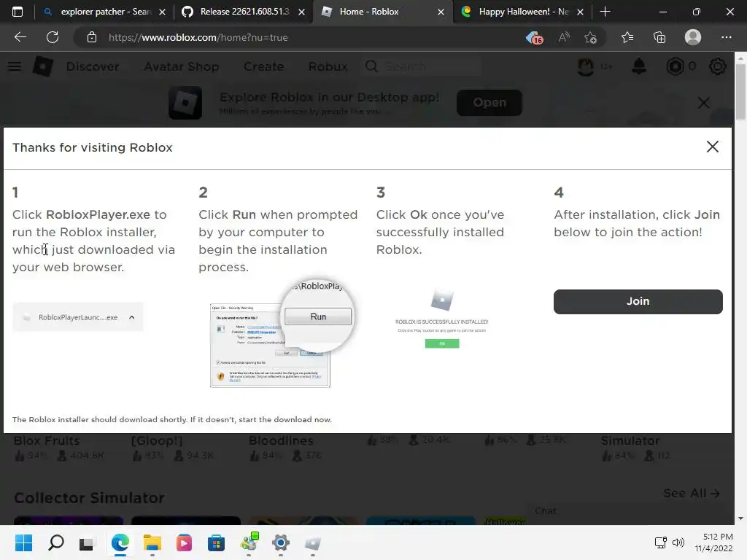Screen dimensions: 747x560
Task: Open Microsoft Store from the taskbar
Action: coord(216,542)
